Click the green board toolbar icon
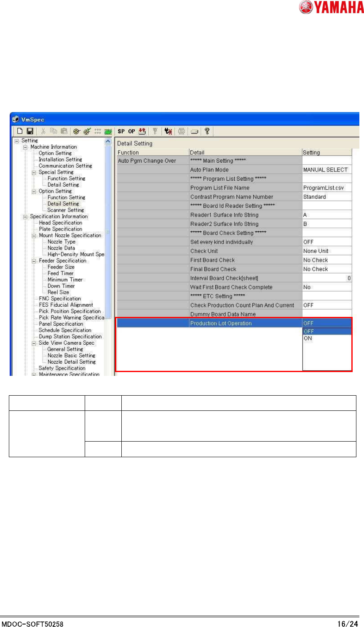Viewport: 364px width, 627px height. point(108,131)
